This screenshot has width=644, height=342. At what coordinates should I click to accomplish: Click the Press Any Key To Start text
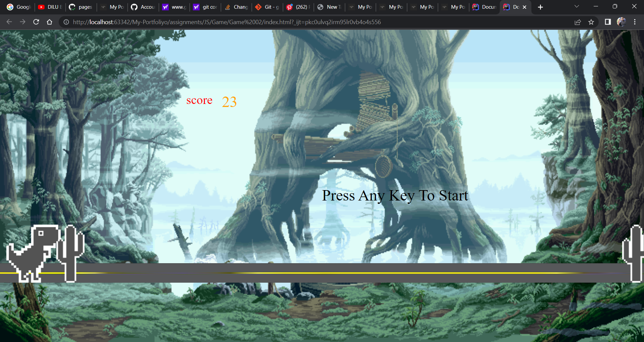(395, 195)
